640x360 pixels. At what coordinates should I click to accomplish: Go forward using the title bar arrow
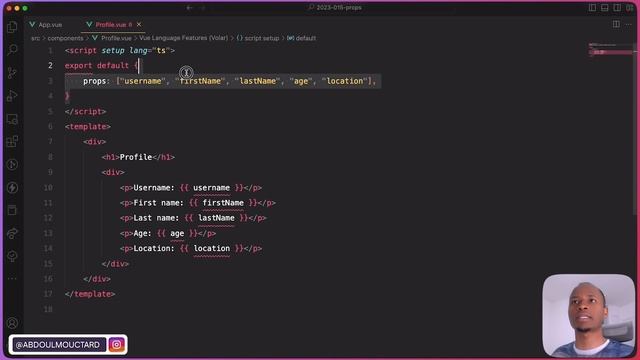pos(203,8)
